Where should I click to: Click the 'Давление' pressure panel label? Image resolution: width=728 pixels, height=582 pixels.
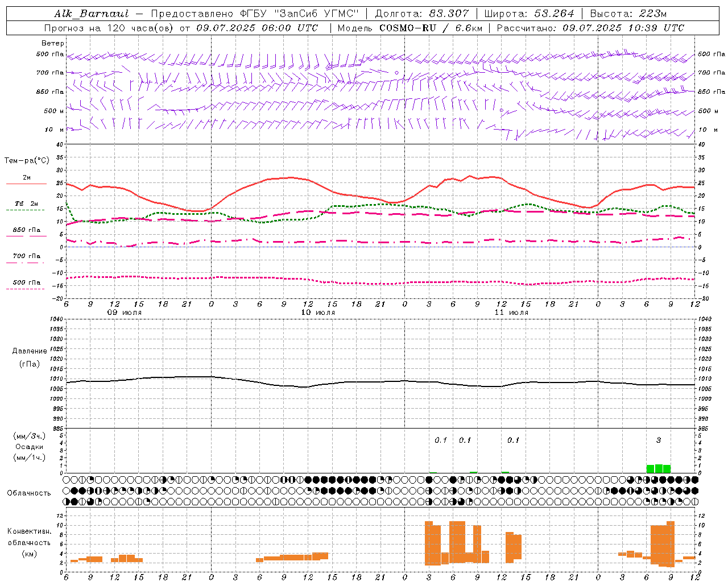pyautogui.click(x=30, y=351)
